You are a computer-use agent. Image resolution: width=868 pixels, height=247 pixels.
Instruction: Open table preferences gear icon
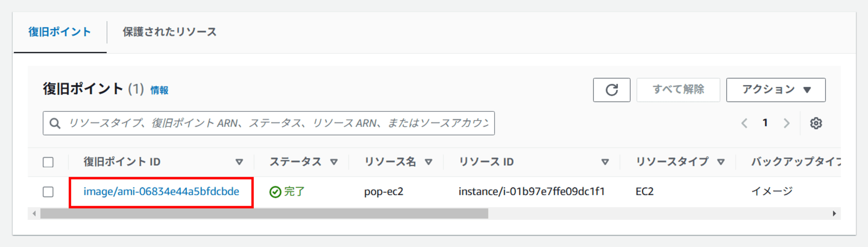coord(816,123)
